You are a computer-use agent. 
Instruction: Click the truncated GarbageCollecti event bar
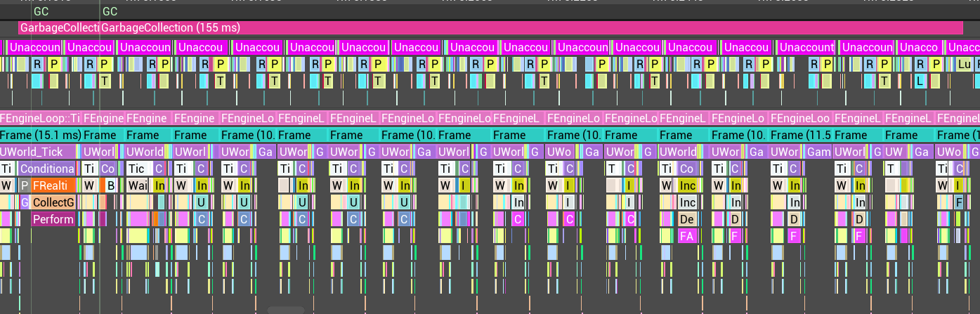(x=59, y=28)
